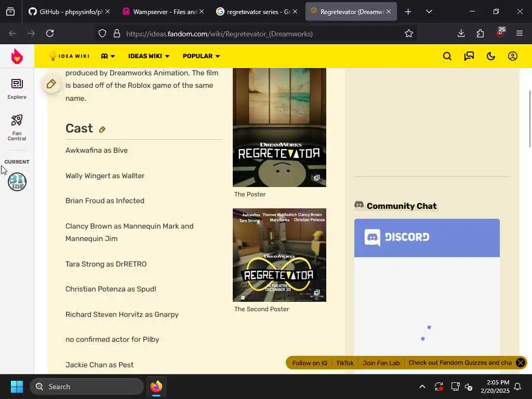Expand the POPULAR dropdown
The image size is (532, 399).
click(x=201, y=56)
